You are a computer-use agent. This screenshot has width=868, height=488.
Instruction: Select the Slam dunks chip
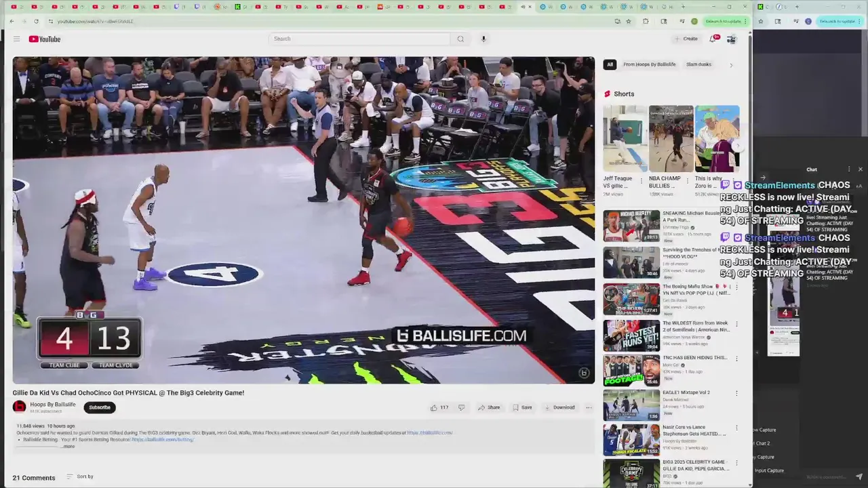[x=698, y=64]
